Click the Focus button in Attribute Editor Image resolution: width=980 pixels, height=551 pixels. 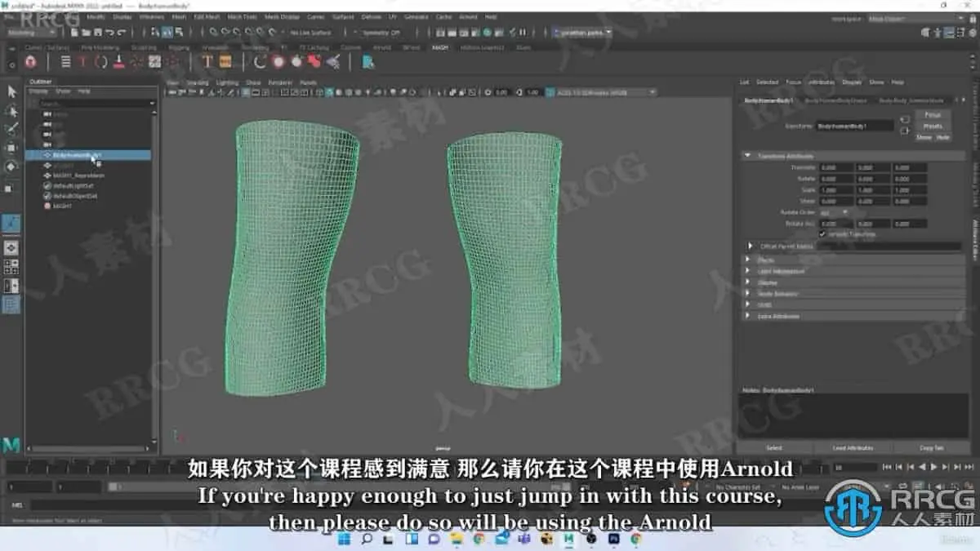[933, 114]
